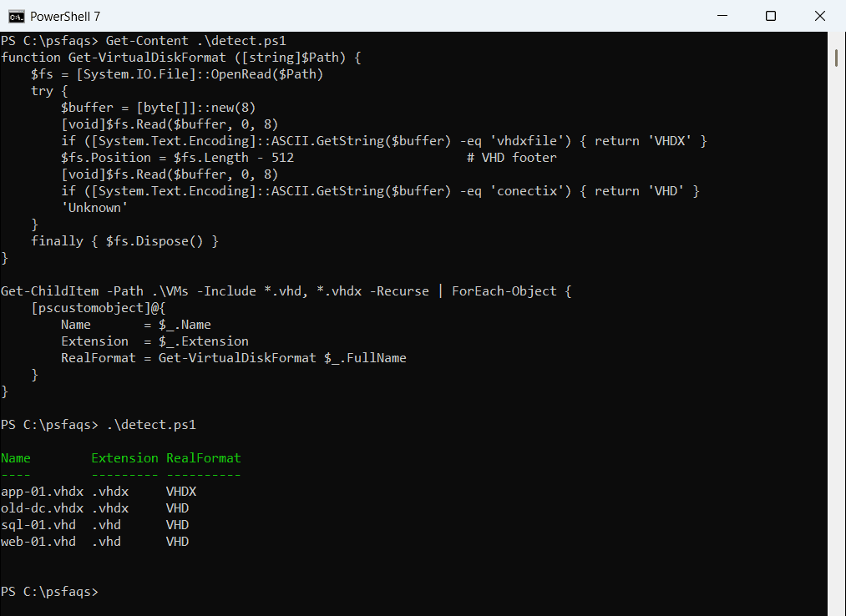
Task: Click 'Get-ChildItem -Path .\VMs' text
Action: point(94,292)
